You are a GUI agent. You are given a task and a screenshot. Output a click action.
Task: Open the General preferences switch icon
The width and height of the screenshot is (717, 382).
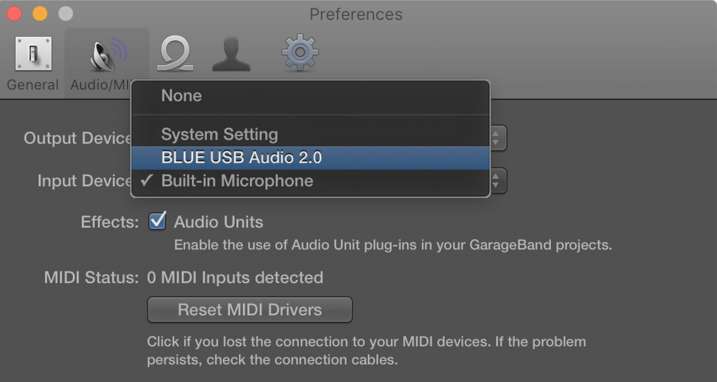33,54
